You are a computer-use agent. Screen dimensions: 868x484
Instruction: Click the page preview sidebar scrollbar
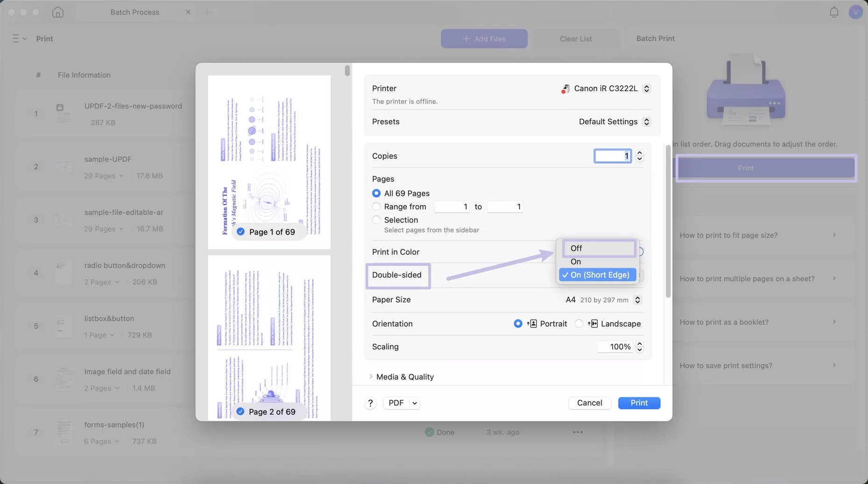347,71
